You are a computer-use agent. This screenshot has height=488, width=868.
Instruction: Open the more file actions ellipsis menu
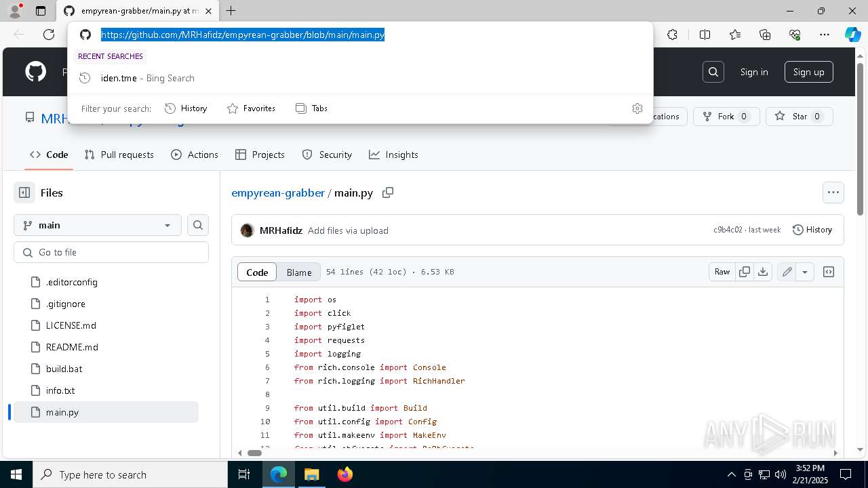coord(833,192)
